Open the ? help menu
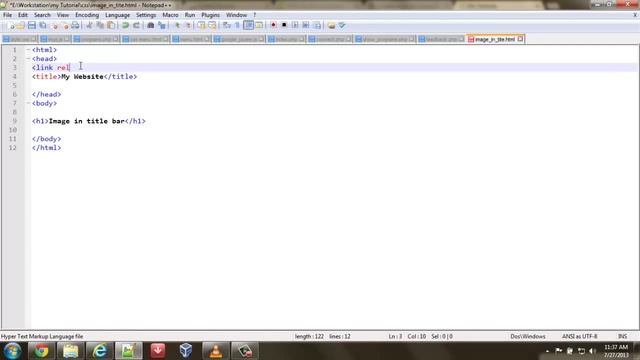The width and height of the screenshot is (640, 360). [x=255, y=15]
